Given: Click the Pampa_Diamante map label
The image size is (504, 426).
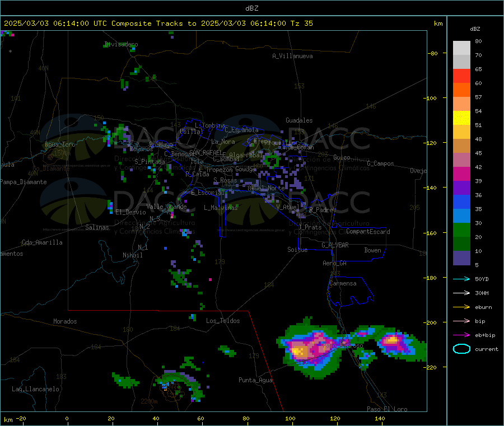Looking at the screenshot, I should (x=23, y=182).
